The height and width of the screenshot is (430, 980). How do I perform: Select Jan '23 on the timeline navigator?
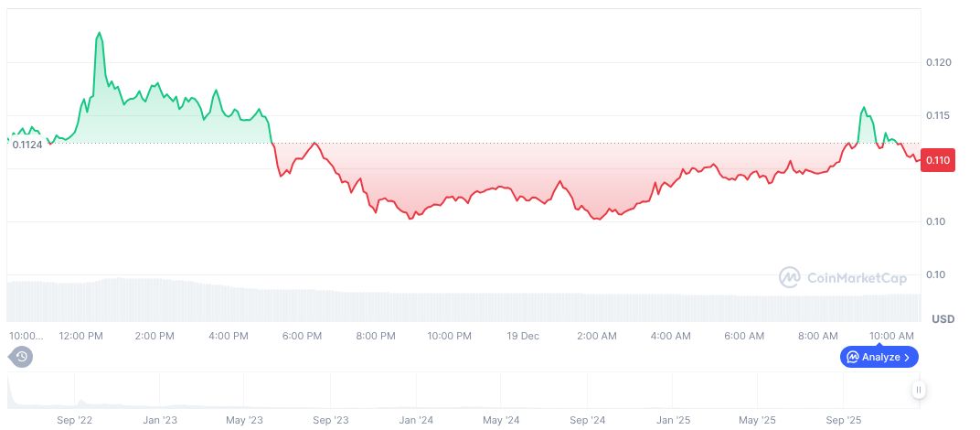click(x=161, y=420)
